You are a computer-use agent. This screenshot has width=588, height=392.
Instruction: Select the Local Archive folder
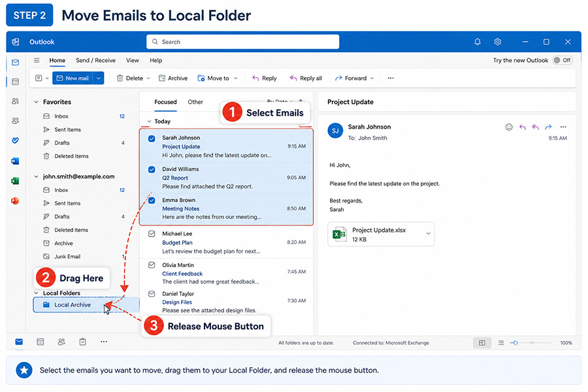(x=86, y=304)
